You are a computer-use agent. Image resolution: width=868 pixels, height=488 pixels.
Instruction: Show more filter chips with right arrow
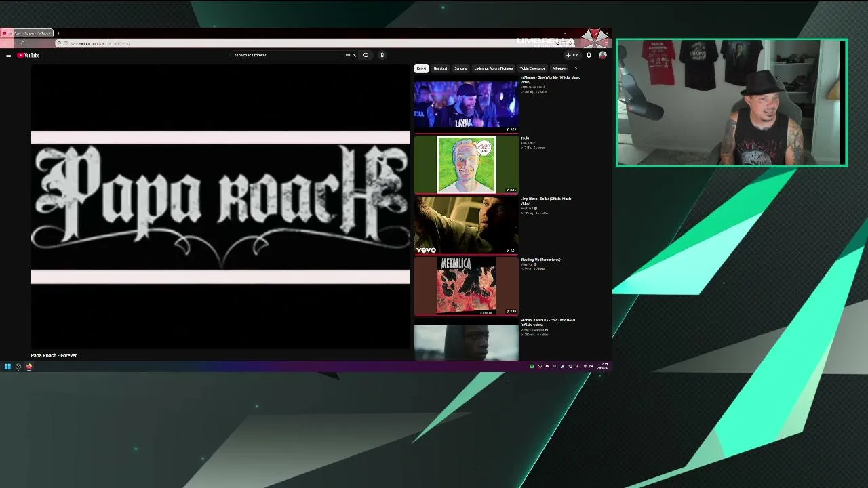pyautogui.click(x=576, y=68)
